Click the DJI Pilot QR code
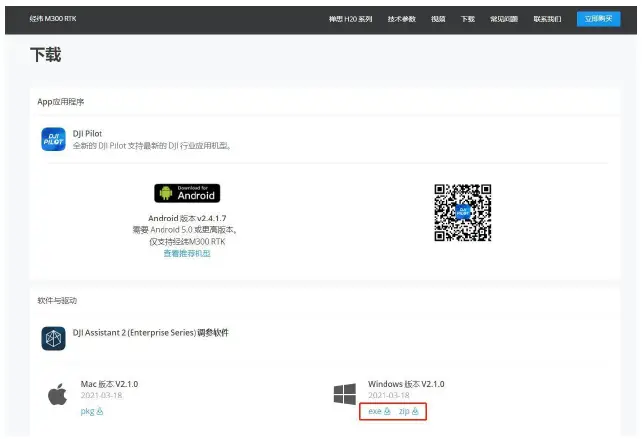 click(x=463, y=213)
